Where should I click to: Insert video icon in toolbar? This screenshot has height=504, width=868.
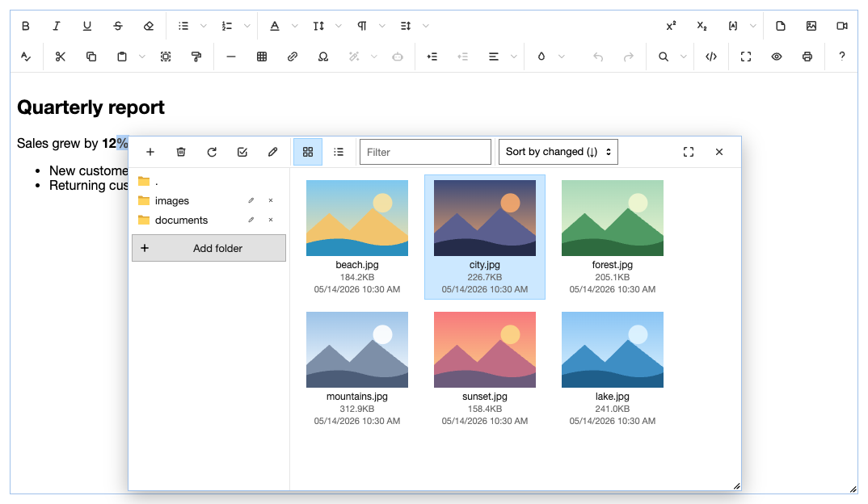point(842,26)
